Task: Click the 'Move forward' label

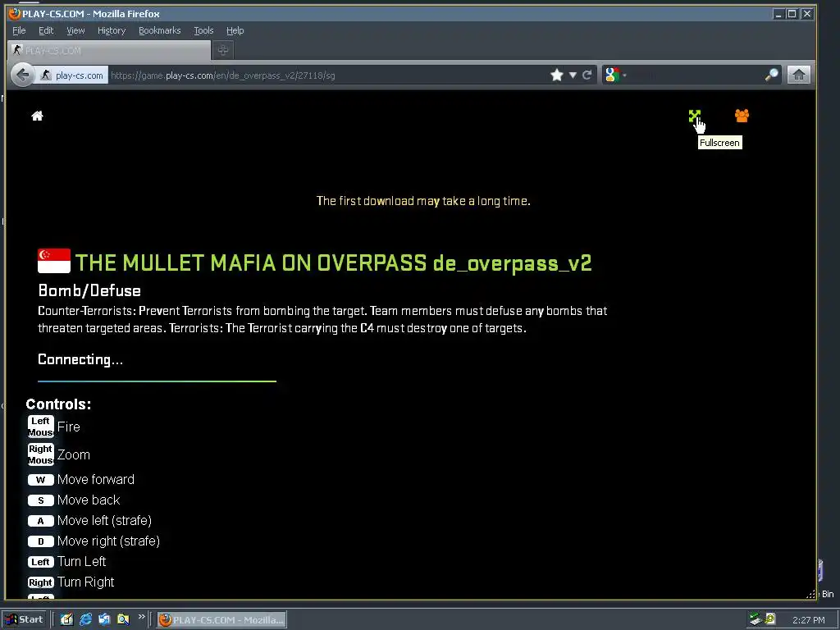Action: (x=96, y=479)
